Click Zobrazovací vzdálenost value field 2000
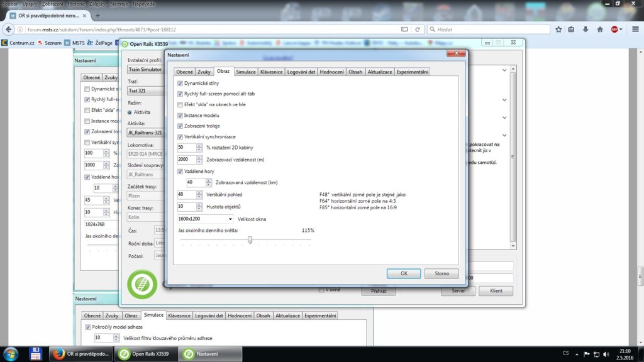 tap(186, 160)
